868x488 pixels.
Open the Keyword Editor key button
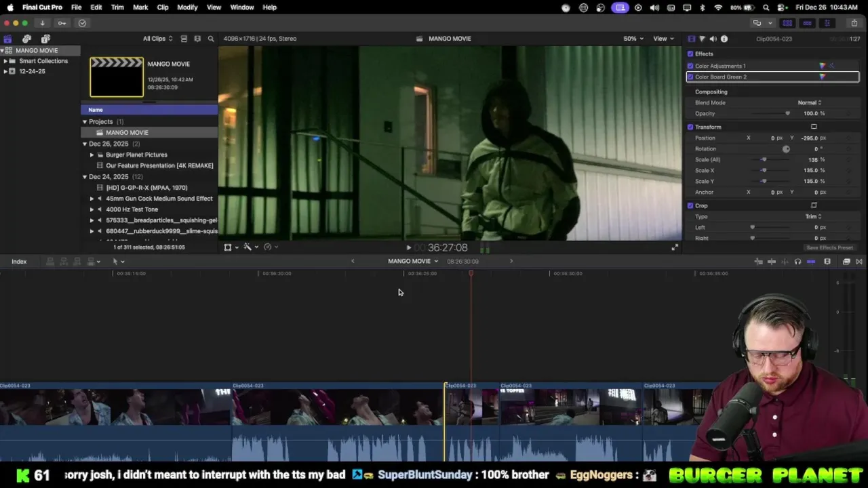62,23
